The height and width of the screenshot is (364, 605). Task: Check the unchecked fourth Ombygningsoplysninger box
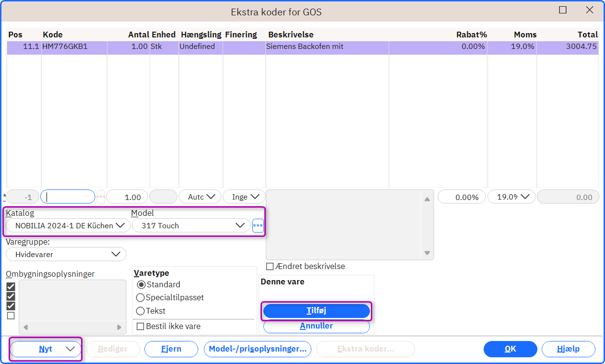(11, 316)
